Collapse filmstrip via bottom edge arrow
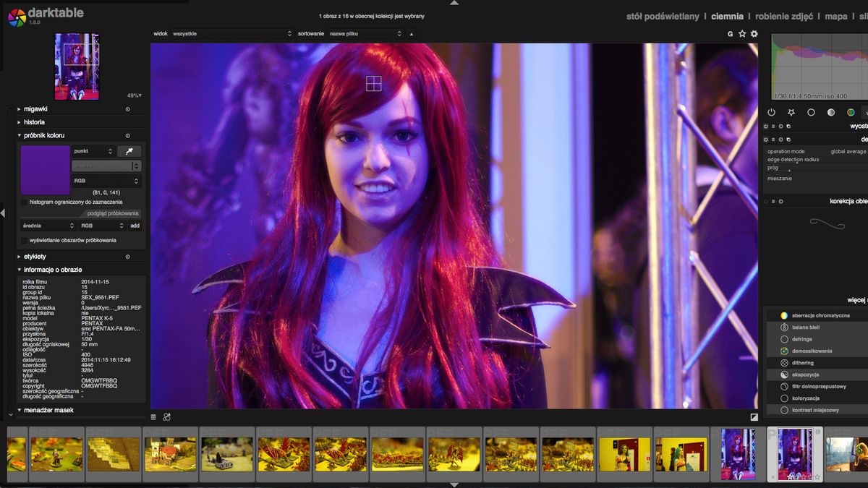This screenshot has height=488, width=868. coord(454,484)
